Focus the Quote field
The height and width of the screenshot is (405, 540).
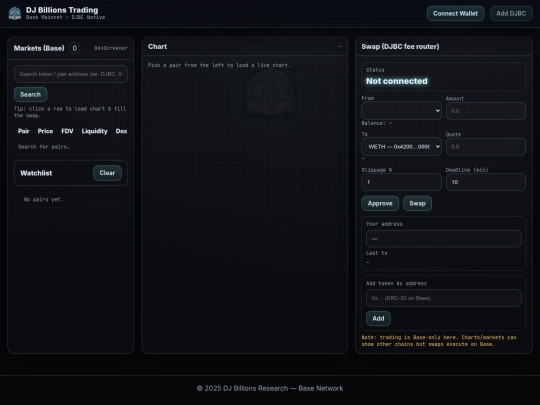tap(486, 147)
